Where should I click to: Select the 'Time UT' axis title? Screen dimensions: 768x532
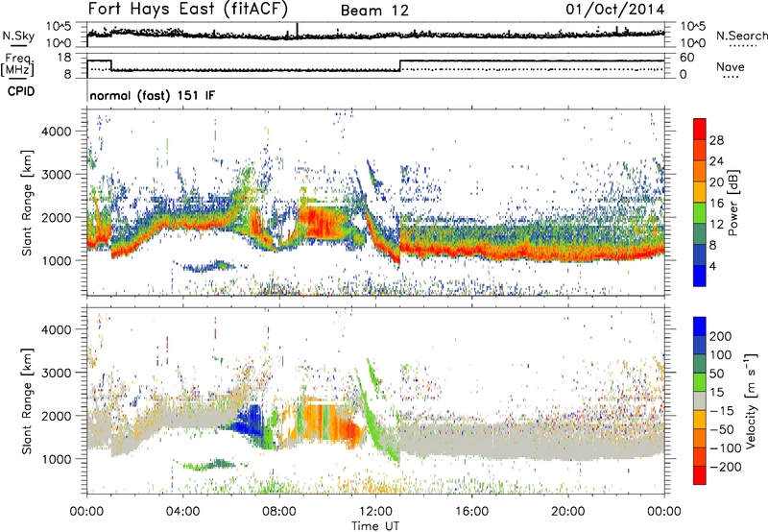pyautogui.click(x=375, y=526)
